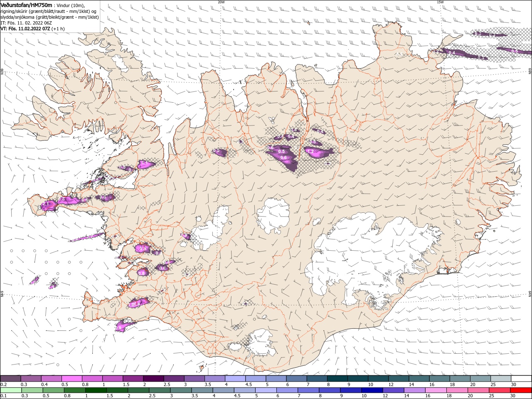Select pure red swatch after 30
The height and width of the screenshot is (399, 532).
520,390
